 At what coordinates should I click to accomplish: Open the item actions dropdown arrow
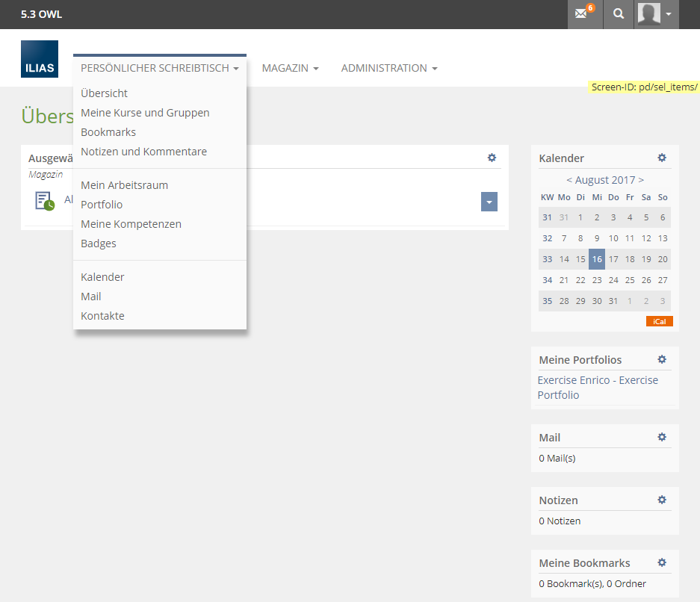[489, 202]
